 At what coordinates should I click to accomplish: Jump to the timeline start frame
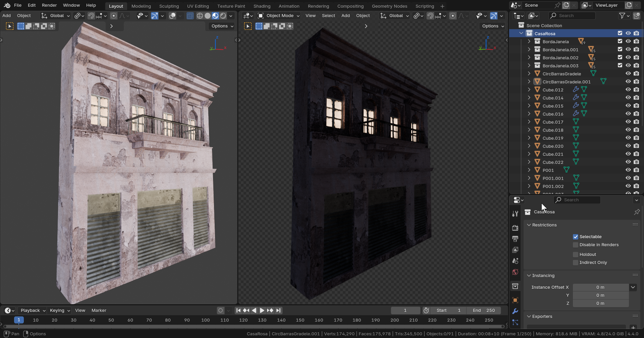point(238,311)
